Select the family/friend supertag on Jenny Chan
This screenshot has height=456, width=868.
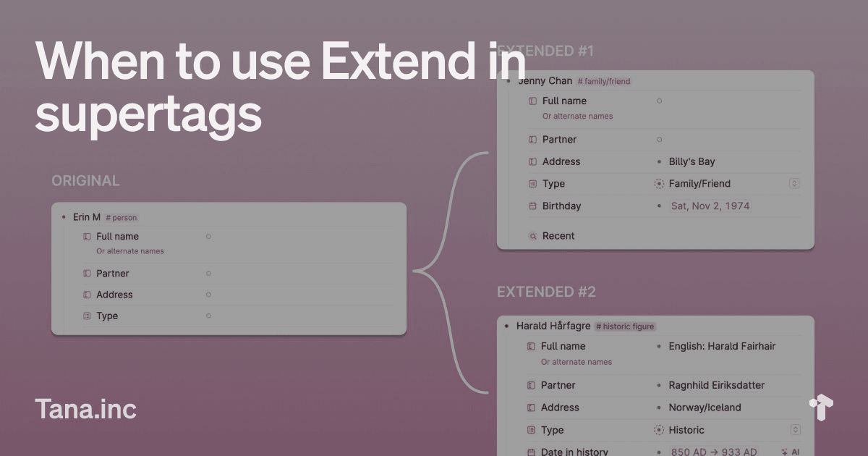[x=605, y=81]
